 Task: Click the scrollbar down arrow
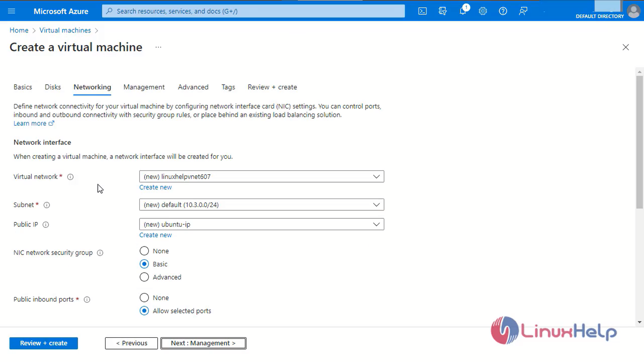tap(640, 322)
